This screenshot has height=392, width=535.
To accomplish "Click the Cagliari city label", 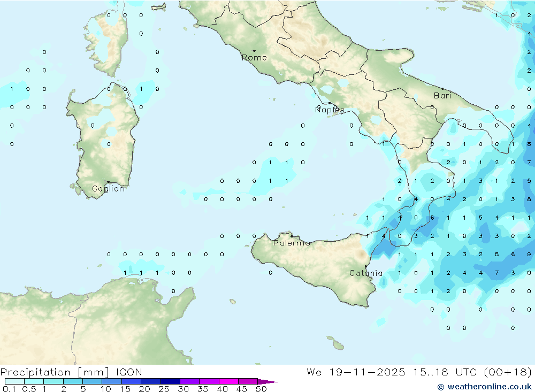I will click(109, 189).
